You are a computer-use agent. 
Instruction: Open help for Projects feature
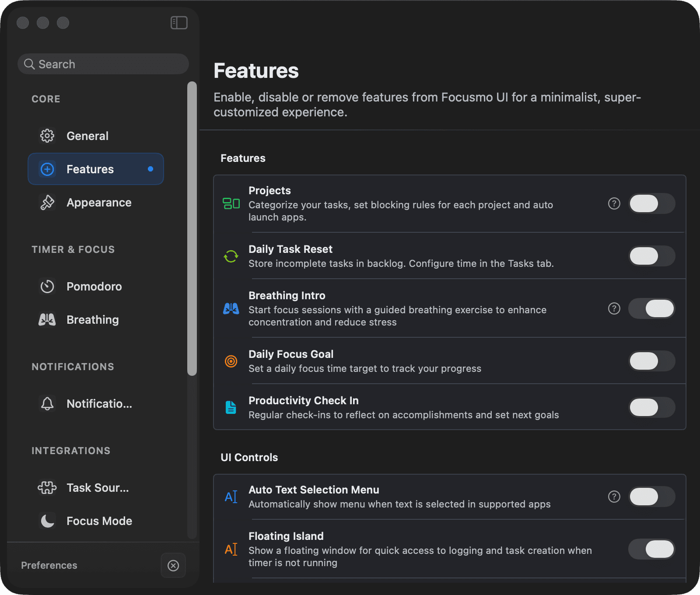pyautogui.click(x=614, y=203)
